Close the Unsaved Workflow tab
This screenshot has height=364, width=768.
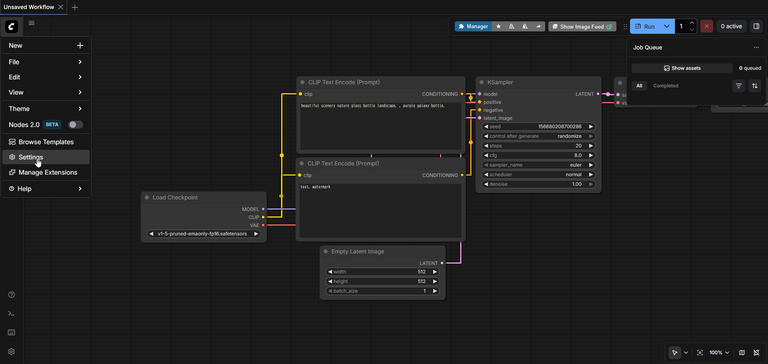click(60, 7)
